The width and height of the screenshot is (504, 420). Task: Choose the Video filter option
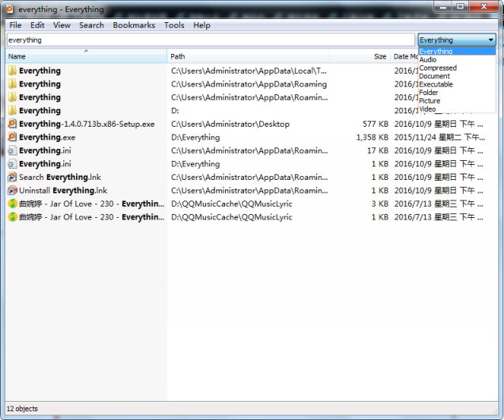456,109
